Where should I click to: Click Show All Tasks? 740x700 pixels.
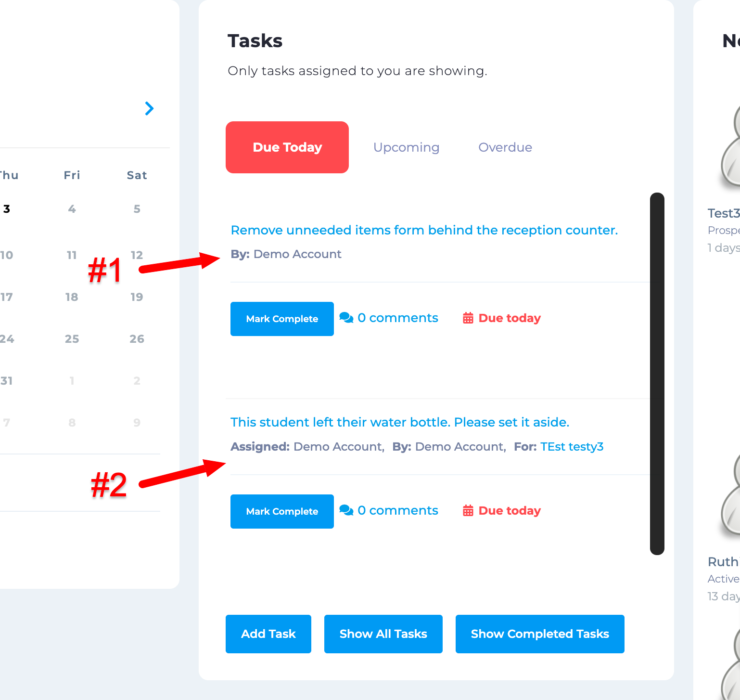[383, 634]
